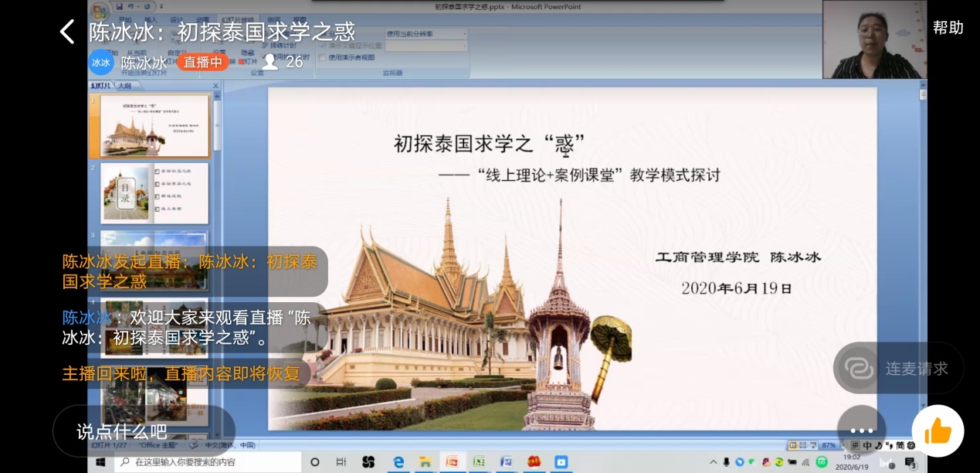
Task: Select slide 5 thumbnail in the pane
Action: [x=154, y=396]
